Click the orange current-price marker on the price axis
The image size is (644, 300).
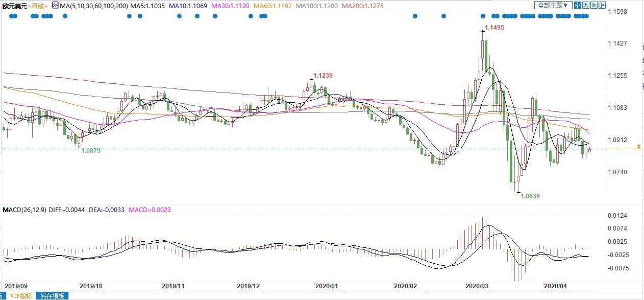pos(638,147)
